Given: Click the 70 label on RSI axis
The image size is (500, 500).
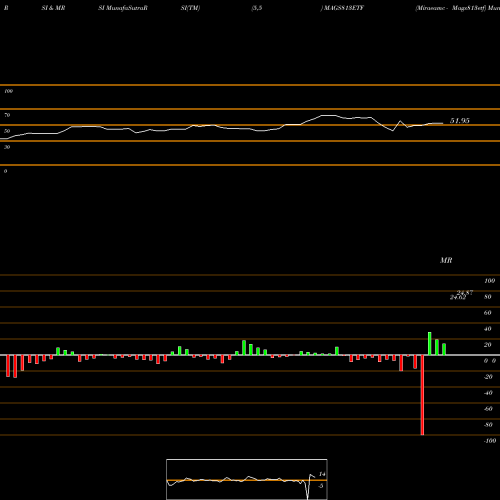Looking at the screenshot, I should pos(7,115).
